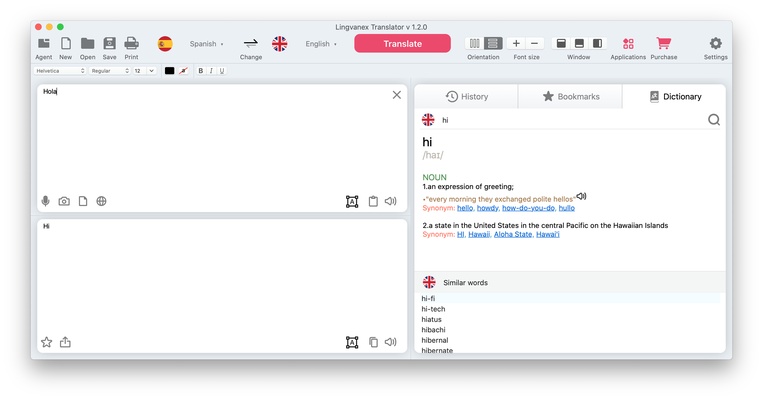Toggle bold formatting

(200, 71)
